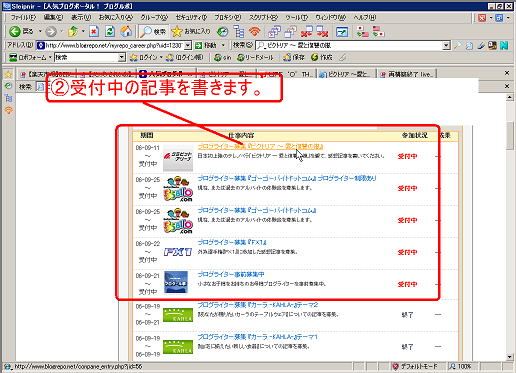Open the ブログライター事前募集中 link
The height and width of the screenshot is (373, 516).
(x=231, y=274)
